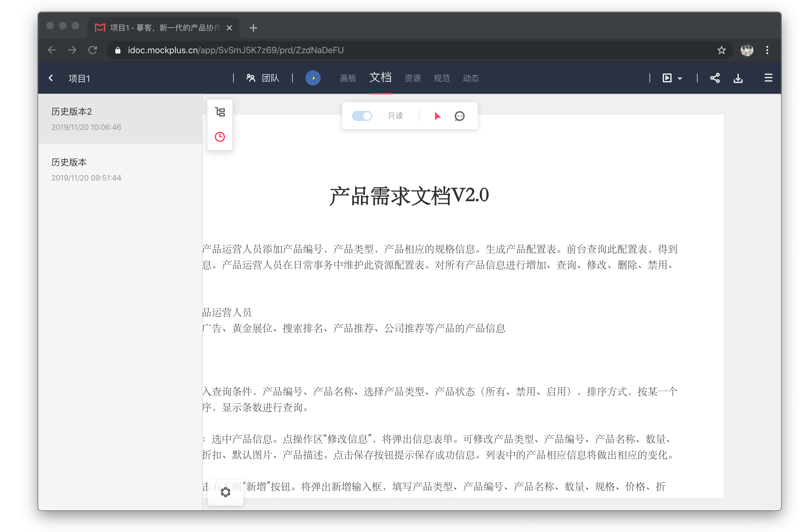Click the download icon in header

pos(738,78)
